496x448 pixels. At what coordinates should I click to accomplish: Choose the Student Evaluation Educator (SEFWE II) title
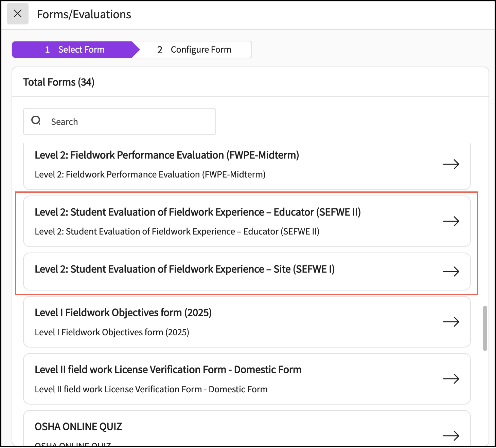197,212
